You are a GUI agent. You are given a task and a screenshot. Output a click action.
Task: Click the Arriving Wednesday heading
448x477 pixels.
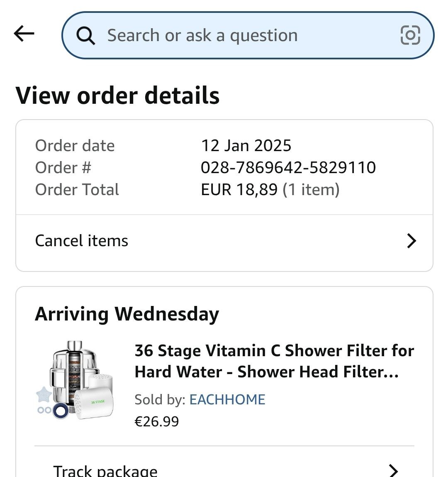(x=127, y=313)
